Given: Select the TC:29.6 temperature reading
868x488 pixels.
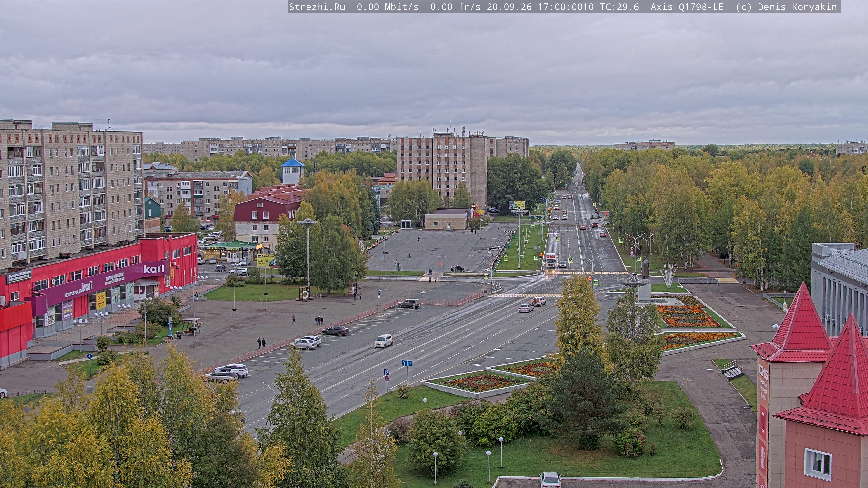Looking at the screenshot, I should [x=619, y=7].
